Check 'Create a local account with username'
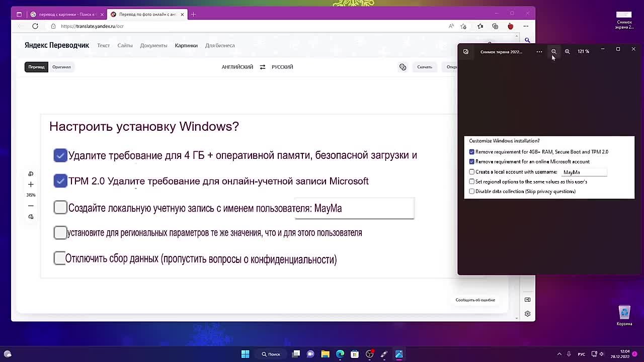 [472, 172]
